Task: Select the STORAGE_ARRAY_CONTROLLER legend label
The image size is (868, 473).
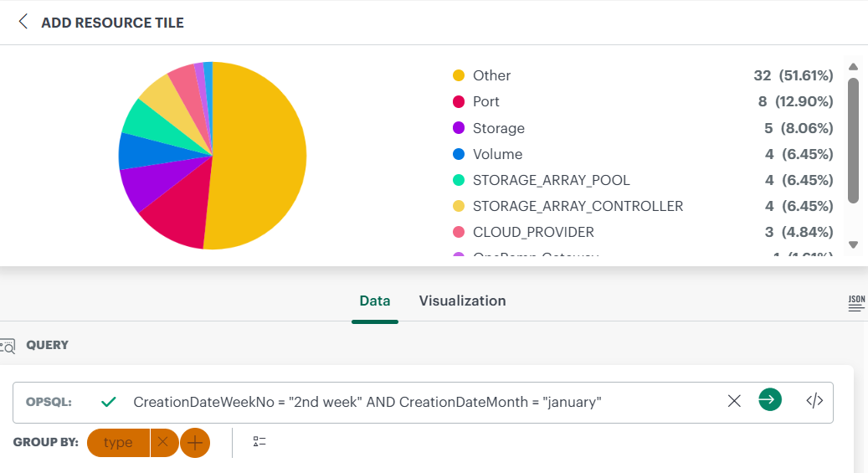Action: pos(578,206)
